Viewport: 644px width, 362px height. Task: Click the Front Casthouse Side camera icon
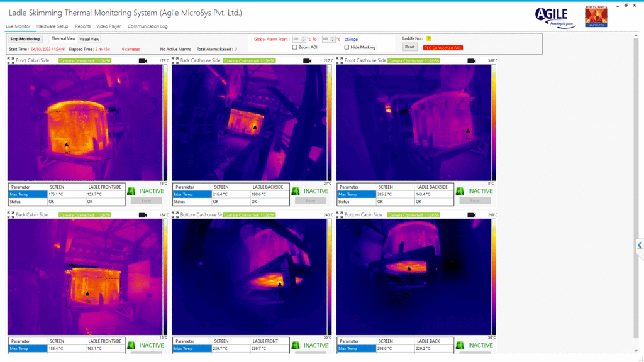[472, 61]
